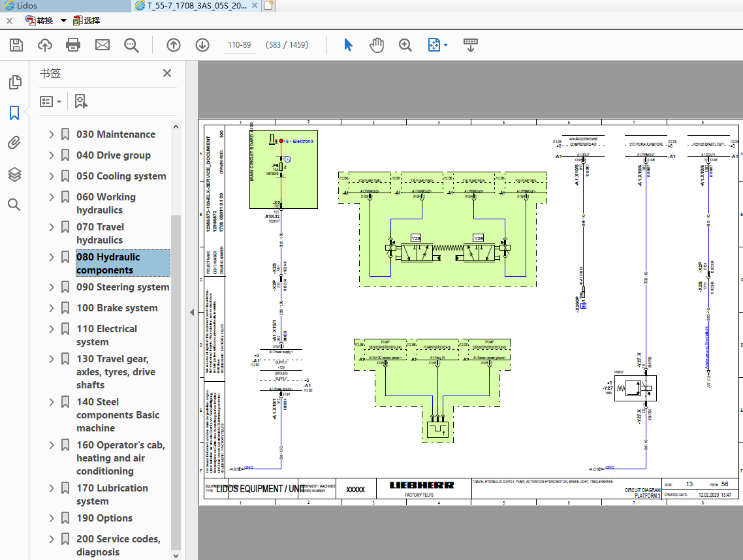Open the 转换 convert menu

45,20
